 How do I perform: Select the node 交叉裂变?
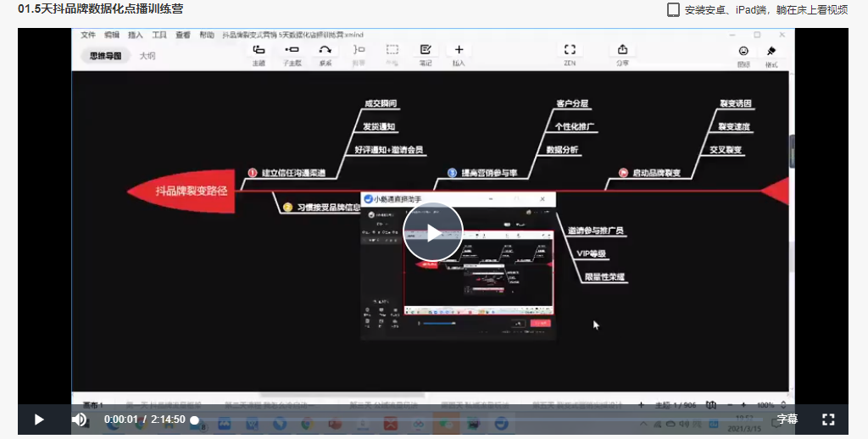coord(726,150)
